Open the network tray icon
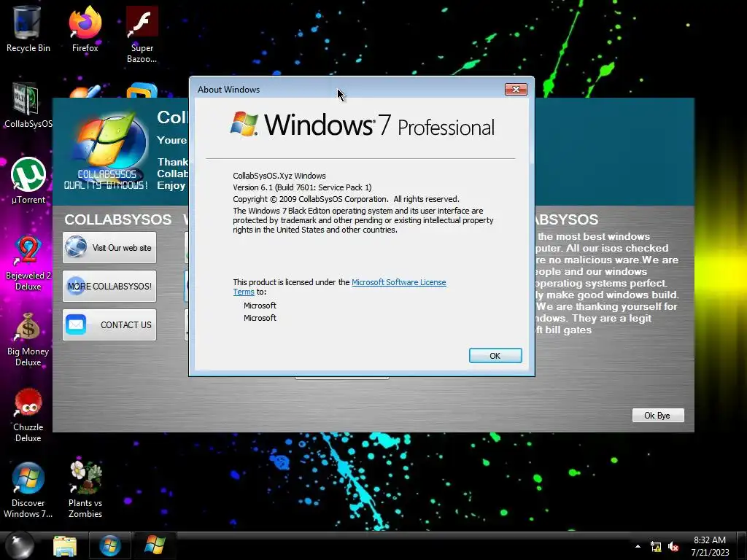Viewport: 747px width, 560px height. pyautogui.click(x=656, y=547)
